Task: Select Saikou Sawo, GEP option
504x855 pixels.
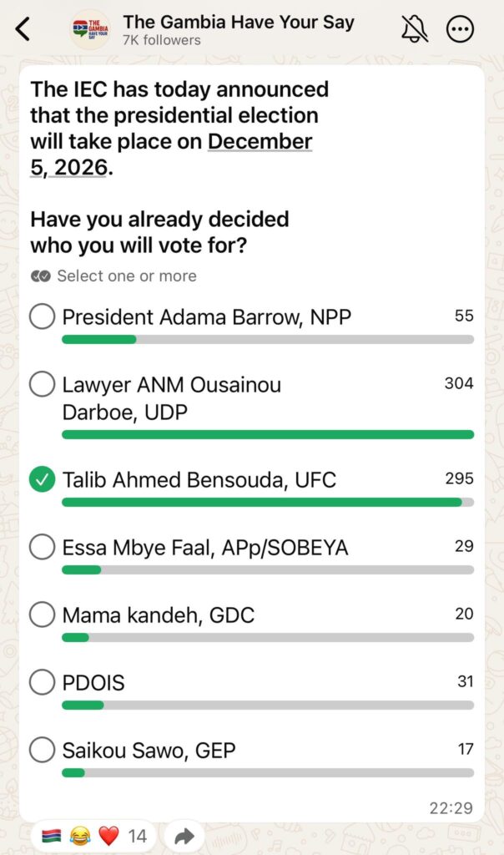Action: coord(42,751)
